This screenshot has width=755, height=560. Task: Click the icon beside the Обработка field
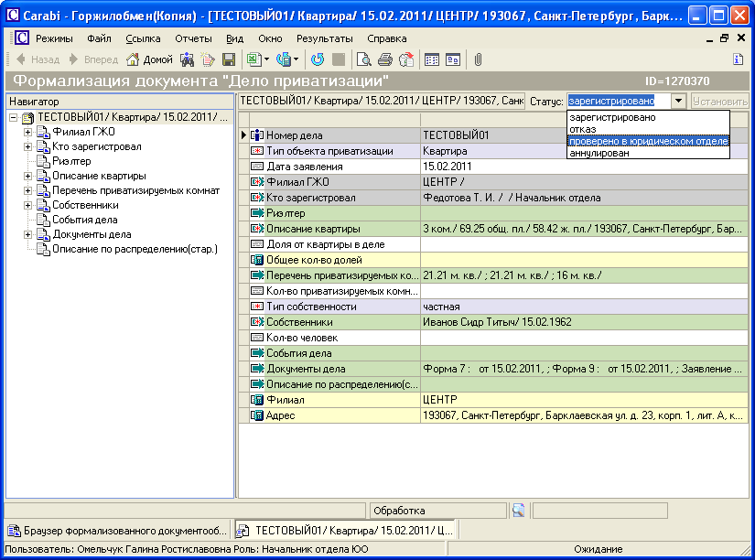click(x=518, y=511)
